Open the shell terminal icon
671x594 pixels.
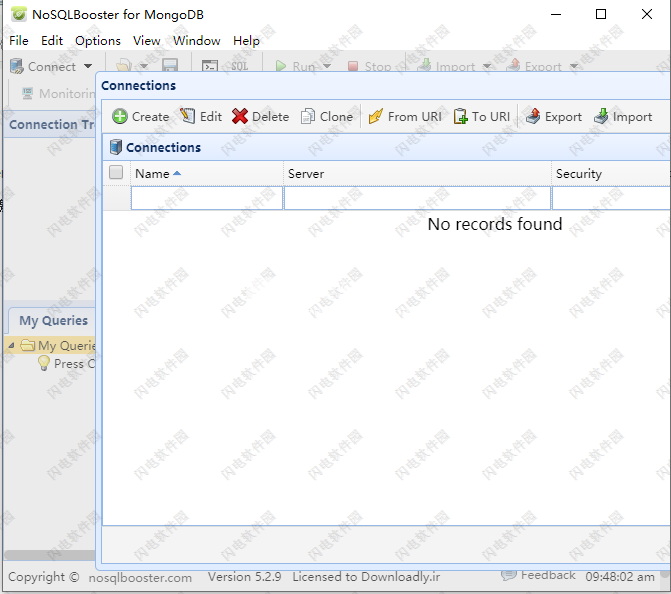210,66
